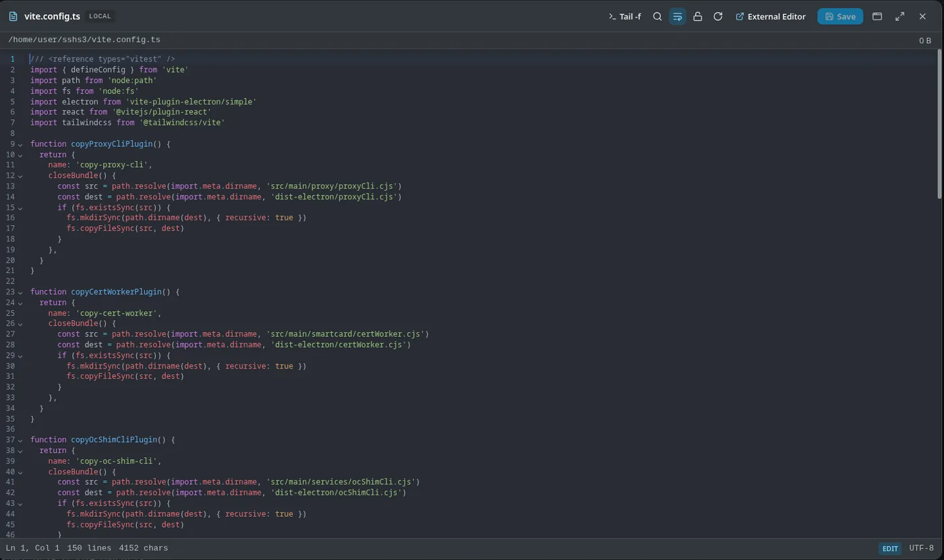Place cursor on the vitest reference comment
The image size is (944, 560).
click(x=102, y=59)
